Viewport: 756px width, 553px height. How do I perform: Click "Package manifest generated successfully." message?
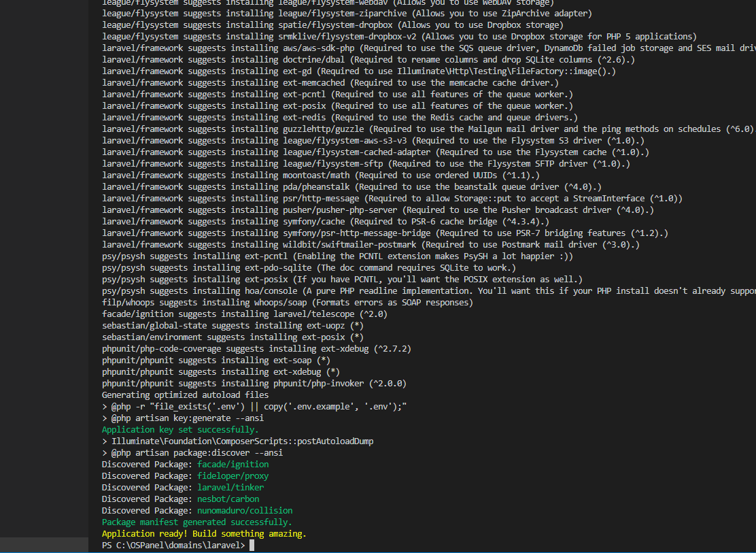(196, 522)
